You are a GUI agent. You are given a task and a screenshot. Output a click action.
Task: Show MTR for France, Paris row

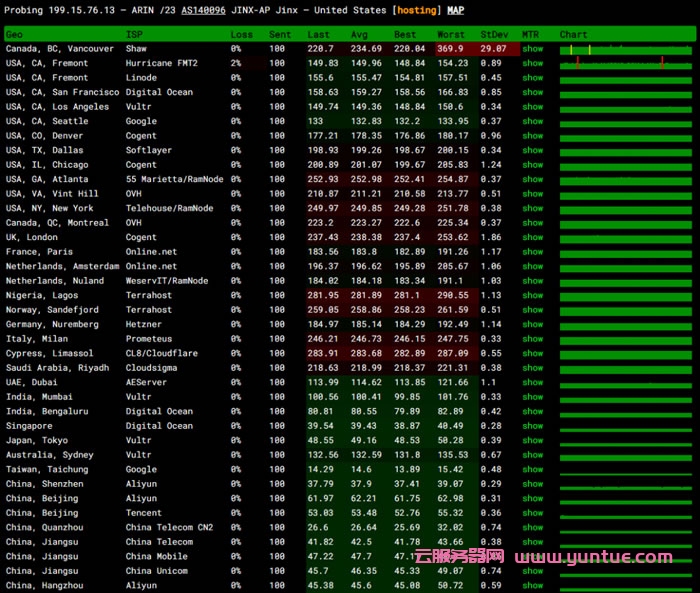[x=533, y=252]
